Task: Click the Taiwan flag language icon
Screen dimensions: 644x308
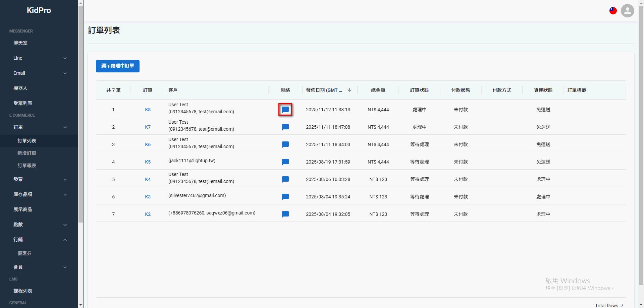Action: (613, 11)
